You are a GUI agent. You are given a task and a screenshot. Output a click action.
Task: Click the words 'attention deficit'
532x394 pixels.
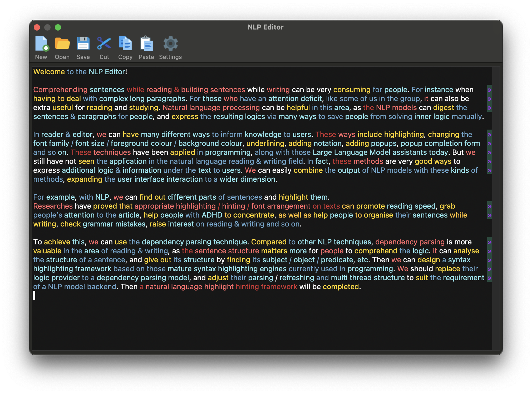tap(295, 99)
